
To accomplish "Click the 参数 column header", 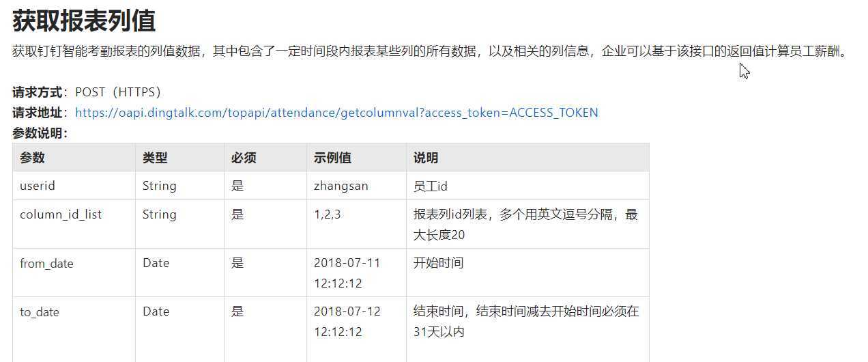I will 32,158.
